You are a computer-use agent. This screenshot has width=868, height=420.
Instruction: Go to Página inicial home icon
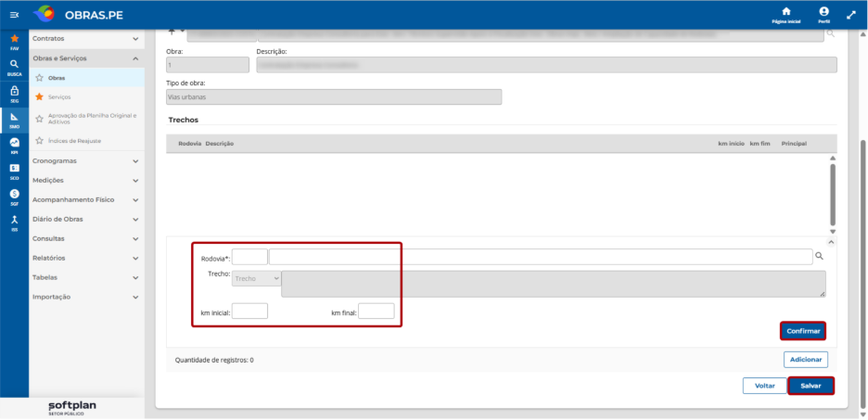[x=786, y=15]
